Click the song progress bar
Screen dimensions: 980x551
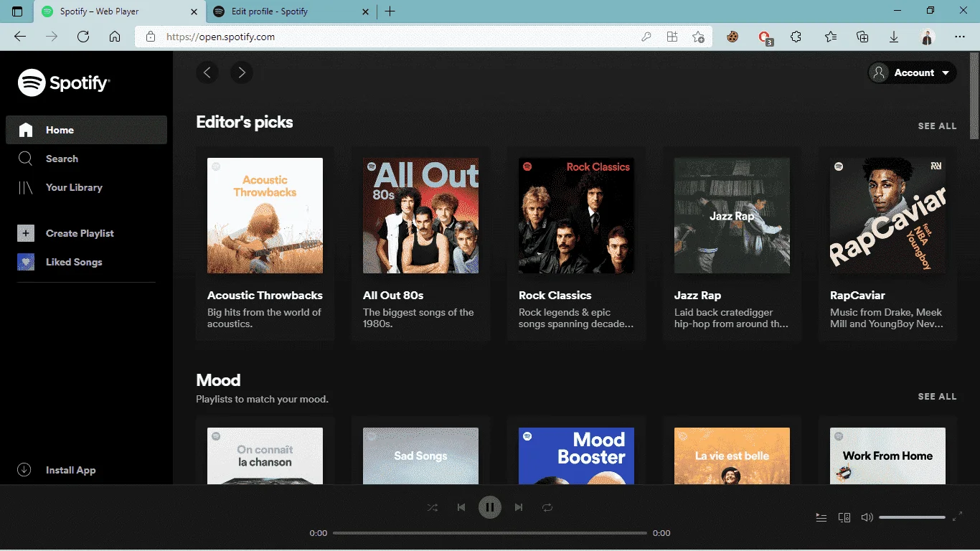click(490, 533)
